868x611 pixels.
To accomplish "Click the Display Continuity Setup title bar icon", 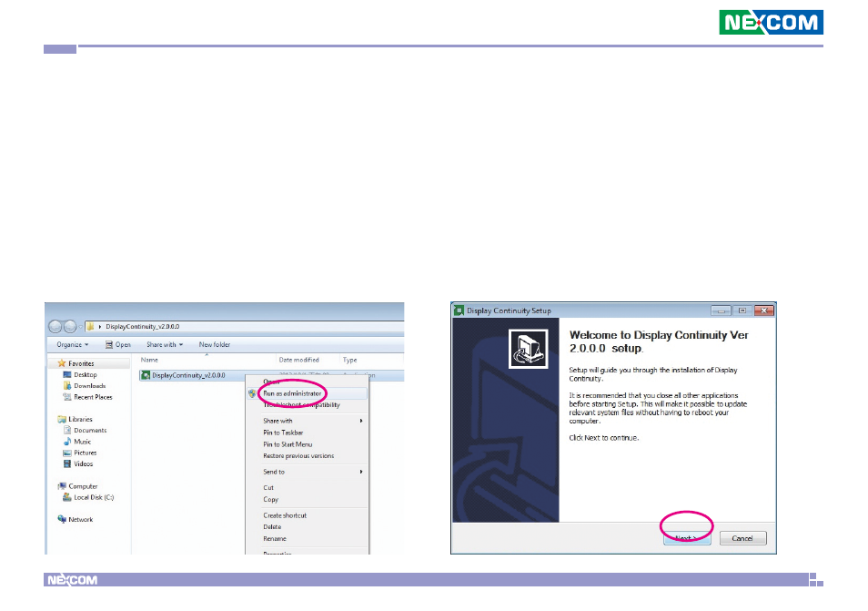I will pyautogui.click(x=459, y=311).
